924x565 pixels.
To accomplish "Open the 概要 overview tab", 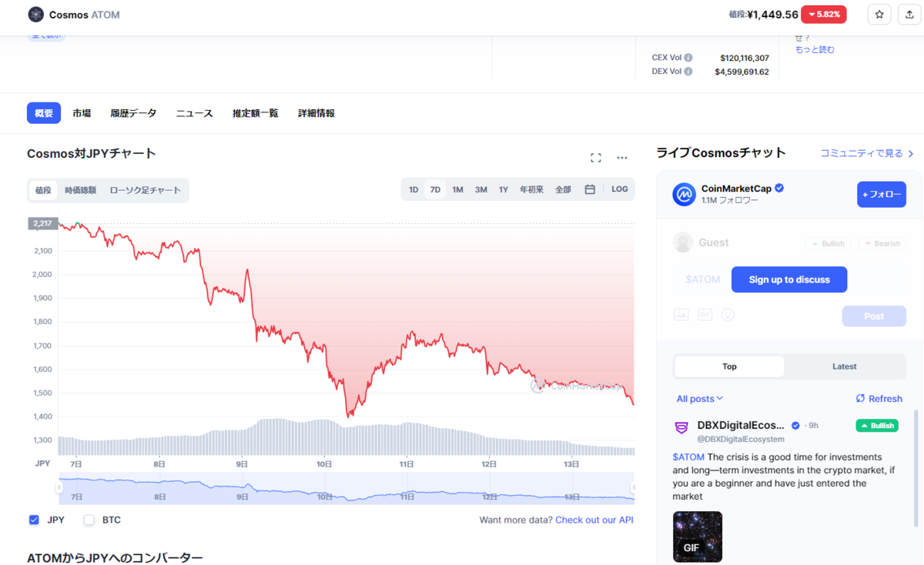I will [x=44, y=113].
